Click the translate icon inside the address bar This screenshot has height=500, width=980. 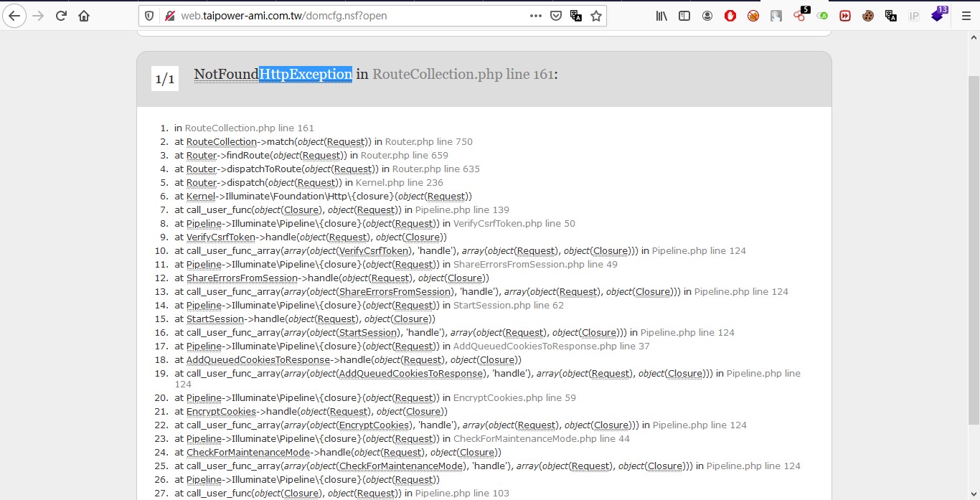pos(575,16)
